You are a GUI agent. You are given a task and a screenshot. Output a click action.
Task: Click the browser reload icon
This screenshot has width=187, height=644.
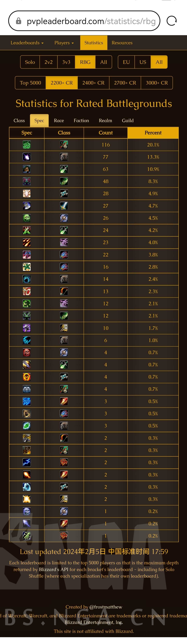[x=171, y=21]
